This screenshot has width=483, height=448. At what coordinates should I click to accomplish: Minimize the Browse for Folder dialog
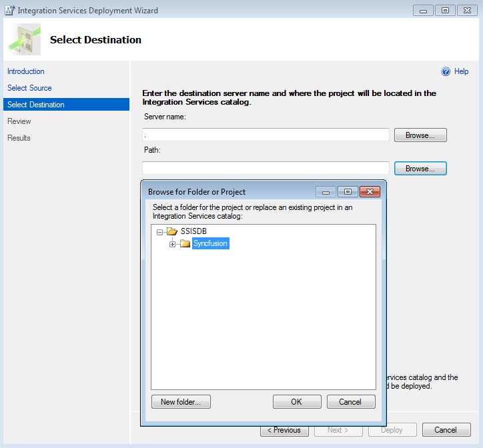[326, 192]
